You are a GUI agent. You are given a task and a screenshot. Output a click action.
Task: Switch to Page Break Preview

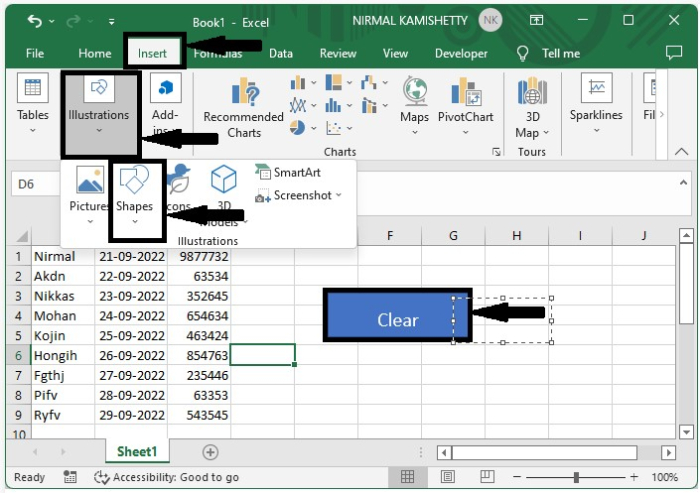point(487,477)
